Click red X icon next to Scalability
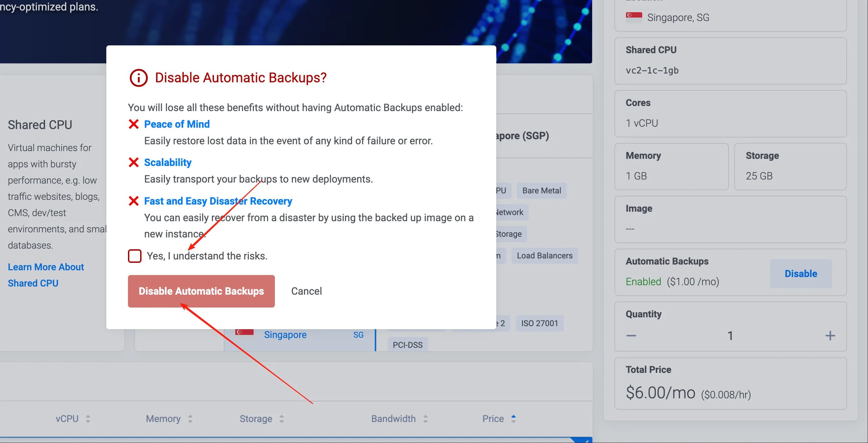 (134, 163)
